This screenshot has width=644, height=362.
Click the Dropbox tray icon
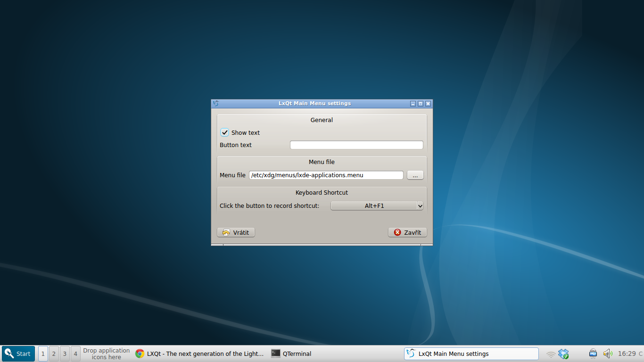(564, 353)
